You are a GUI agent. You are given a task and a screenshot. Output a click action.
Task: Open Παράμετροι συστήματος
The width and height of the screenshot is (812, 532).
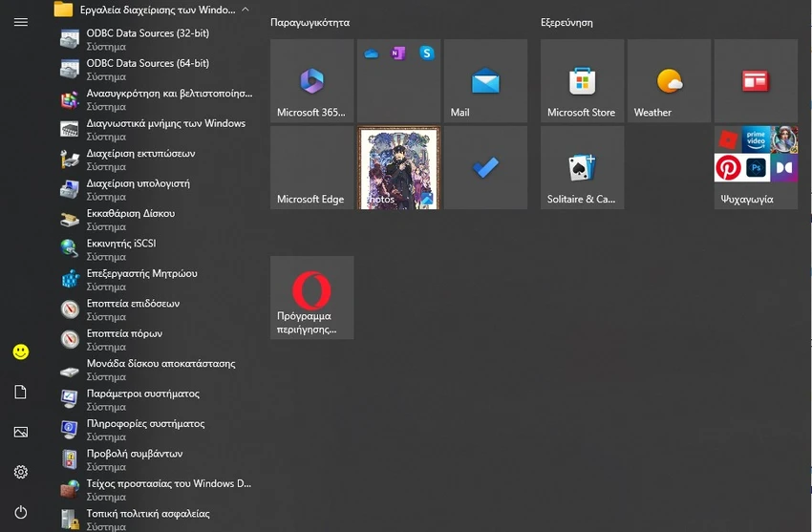click(x=156, y=399)
